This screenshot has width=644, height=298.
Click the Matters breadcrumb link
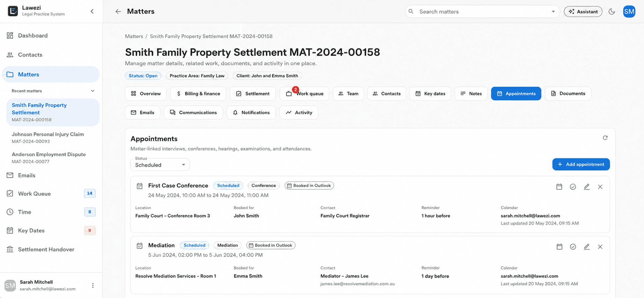[134, 36]
